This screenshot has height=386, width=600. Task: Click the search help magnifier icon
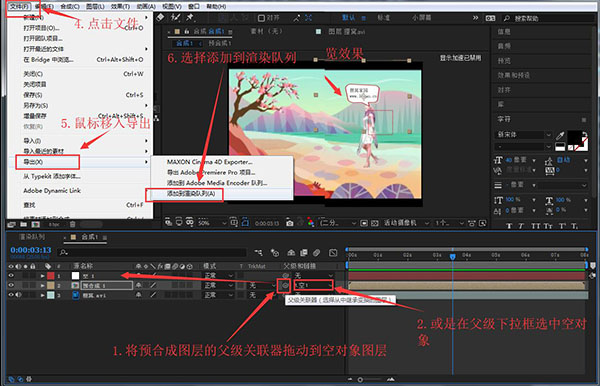(x=507, y=18)
